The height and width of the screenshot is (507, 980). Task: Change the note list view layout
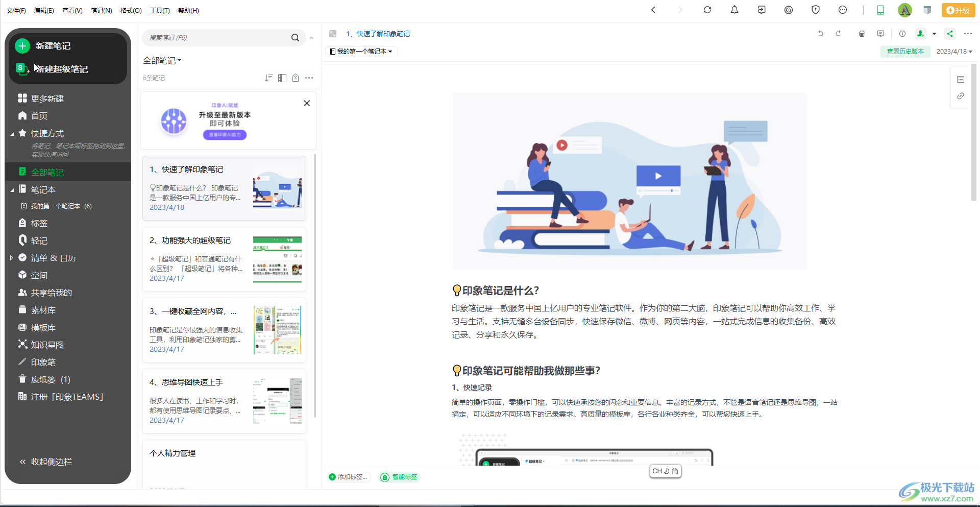click(282, 78)
